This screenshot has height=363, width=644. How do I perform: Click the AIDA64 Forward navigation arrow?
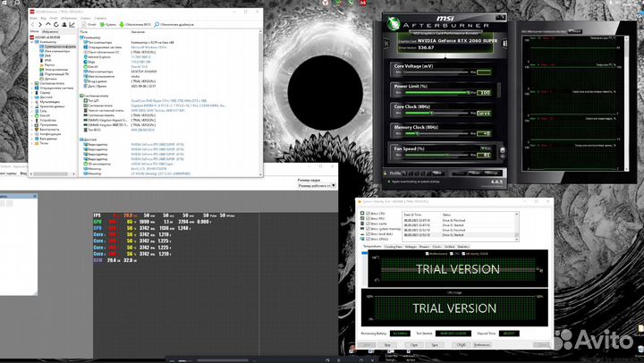(40, 25)
